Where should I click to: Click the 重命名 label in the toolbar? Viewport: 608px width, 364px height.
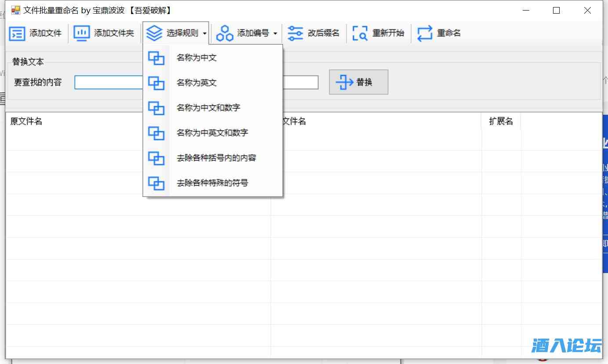coord(449,33)
